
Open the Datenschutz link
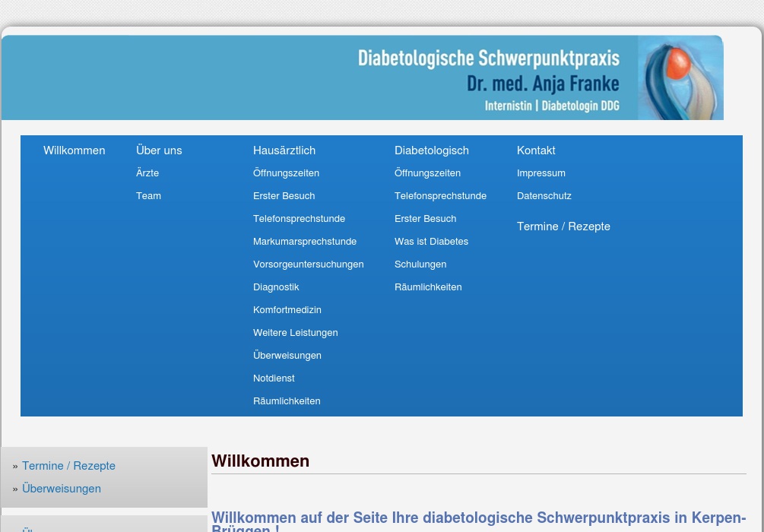point(544,196)
